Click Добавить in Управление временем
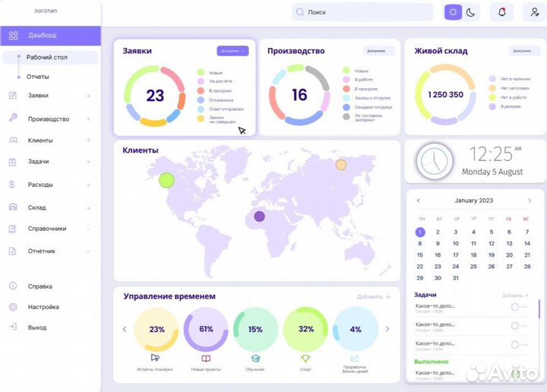 point(374,296)
